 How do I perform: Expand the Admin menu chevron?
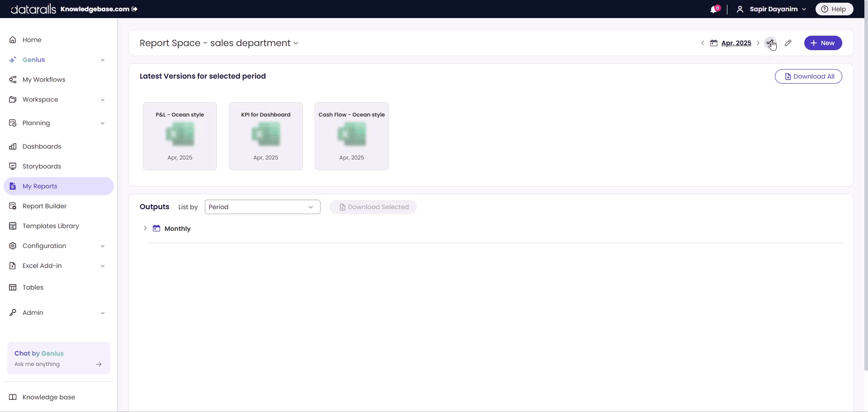[x=103, y=313]
